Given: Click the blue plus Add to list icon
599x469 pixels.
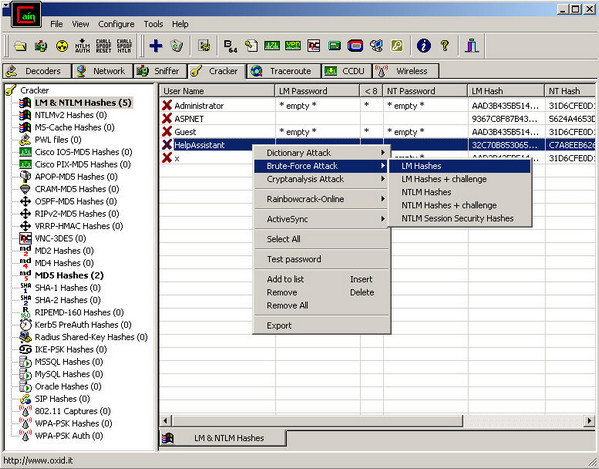Looking at the screenshot, I should [155, 46].
